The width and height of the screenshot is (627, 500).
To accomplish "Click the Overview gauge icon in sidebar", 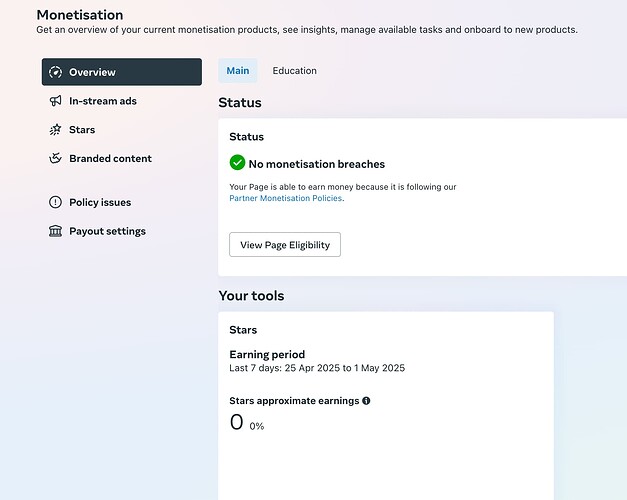I will [55, 72].
